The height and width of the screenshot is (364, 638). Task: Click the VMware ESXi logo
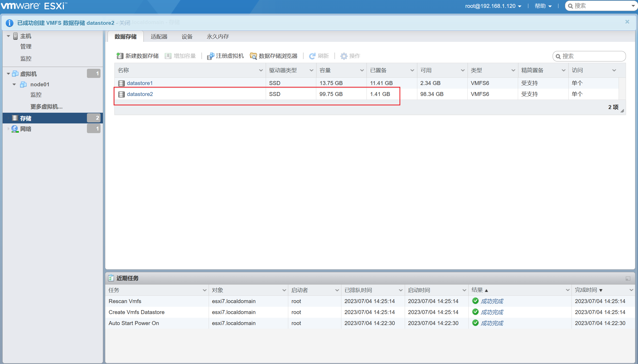click(x=34, y=6)
